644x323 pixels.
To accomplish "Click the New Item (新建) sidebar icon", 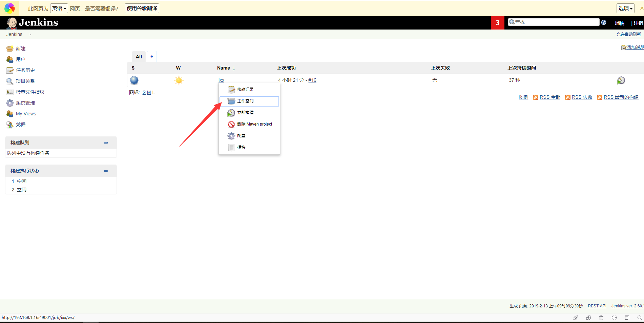I will tap(10, 49).
